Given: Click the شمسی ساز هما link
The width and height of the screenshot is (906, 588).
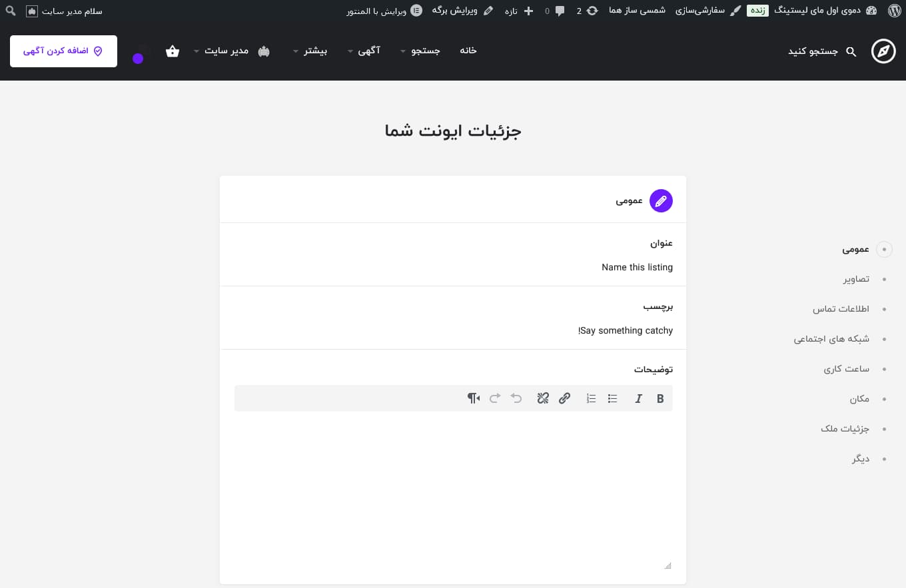Looking at the screenshot, I should pyautogui.click(x=637, y=11).
